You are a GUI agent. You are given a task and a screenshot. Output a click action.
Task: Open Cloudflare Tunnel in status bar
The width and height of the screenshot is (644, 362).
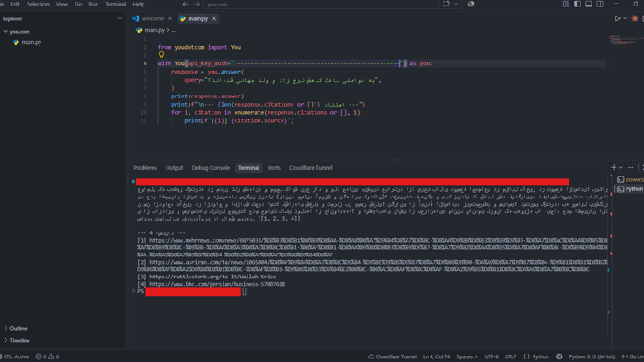coord(392,356)
